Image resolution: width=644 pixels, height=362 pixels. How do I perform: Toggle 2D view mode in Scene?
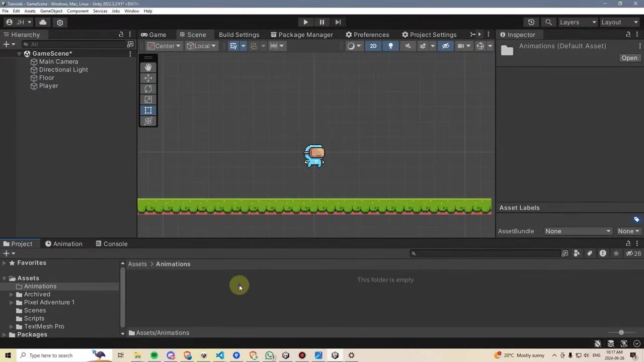373,46
